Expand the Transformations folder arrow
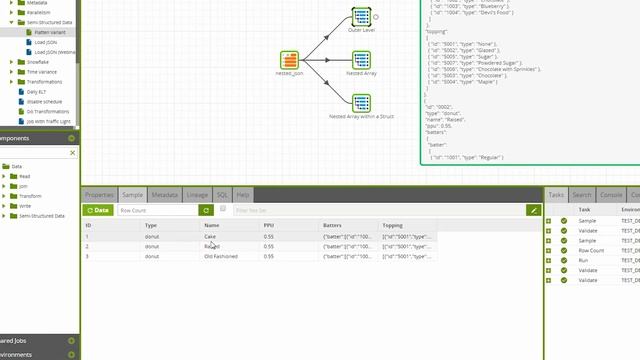 [x=11, y=82]
